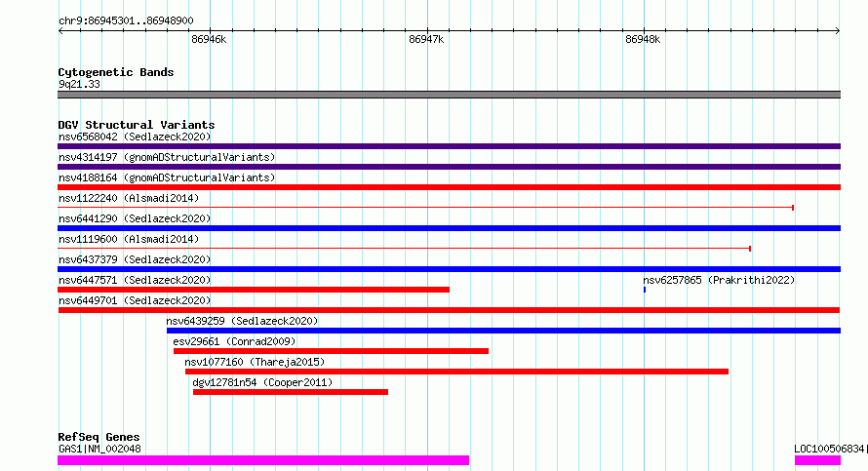Open esv29661 (Conrad2009) label

pyautogui.click(x=234, y=341)
